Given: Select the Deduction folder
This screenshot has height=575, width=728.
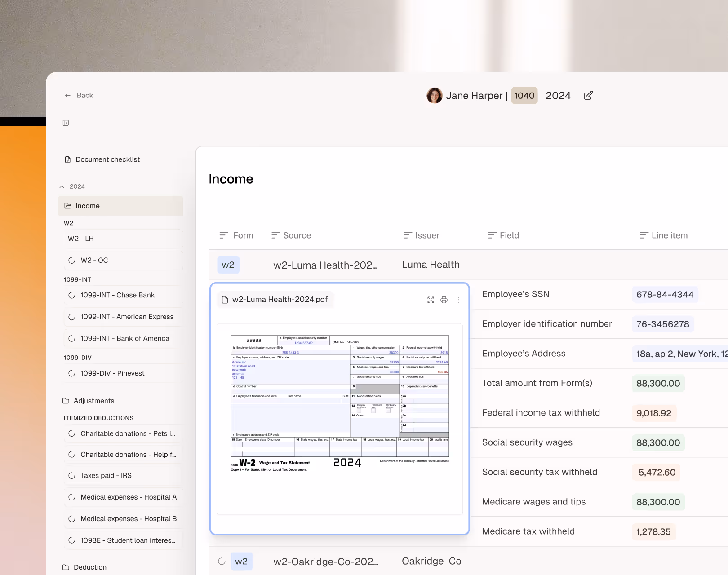Looking at the screenshot, I should click(84, 567).
